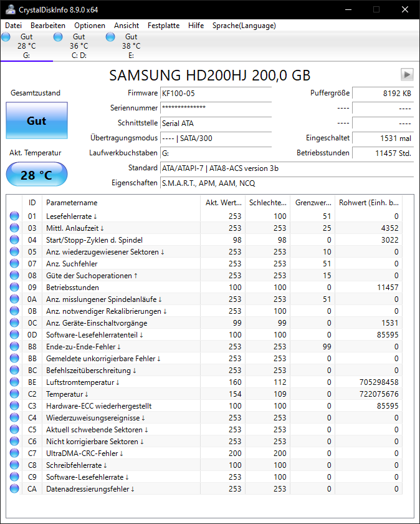The width and height of the screenshot is (420, 524).
Task: Click the Betriebsstunden value 11457 Std.
Action: click(x=383, y=153)
